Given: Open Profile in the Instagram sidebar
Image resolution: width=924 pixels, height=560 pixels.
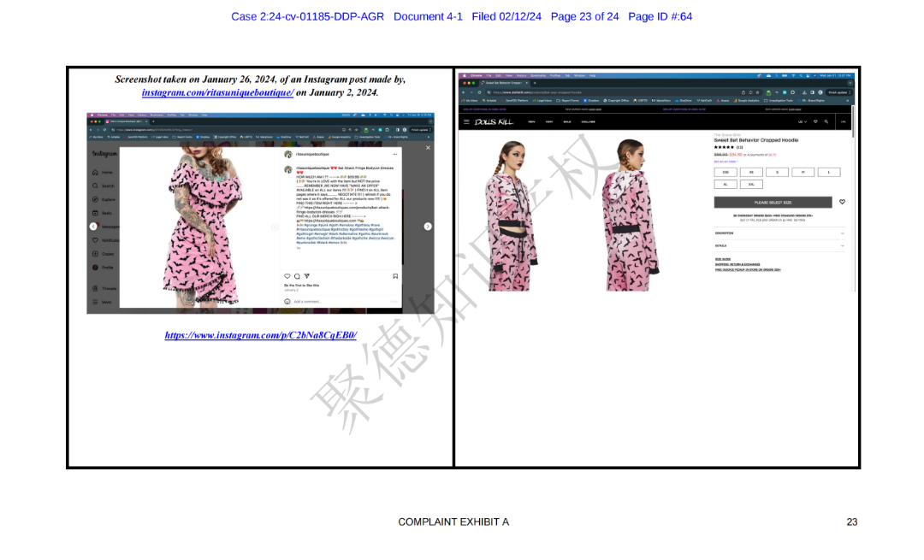Looking at the screenshot, I should coord(104,268).
